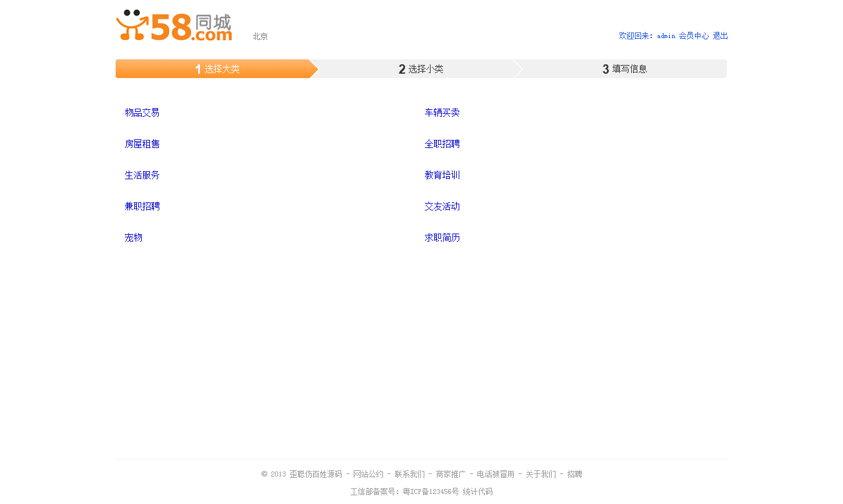Choose the 生活服务 category
843x504 pixels.
point(142,175)
